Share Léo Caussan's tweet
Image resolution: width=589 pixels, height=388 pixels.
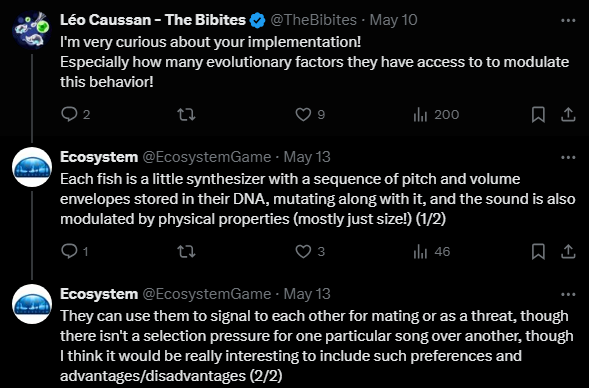pos(568,115)
